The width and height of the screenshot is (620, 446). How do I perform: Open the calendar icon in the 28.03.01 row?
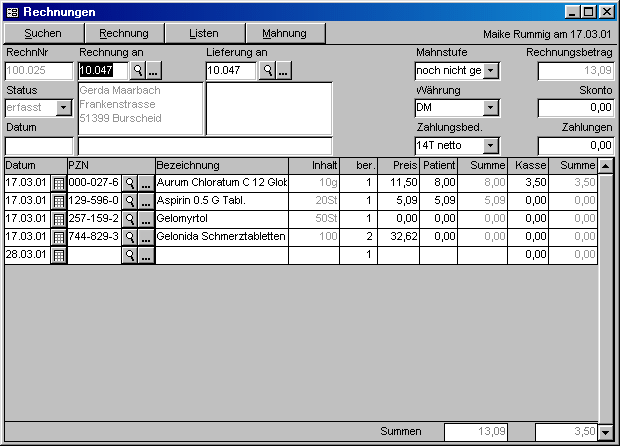[x=58, y=255]
